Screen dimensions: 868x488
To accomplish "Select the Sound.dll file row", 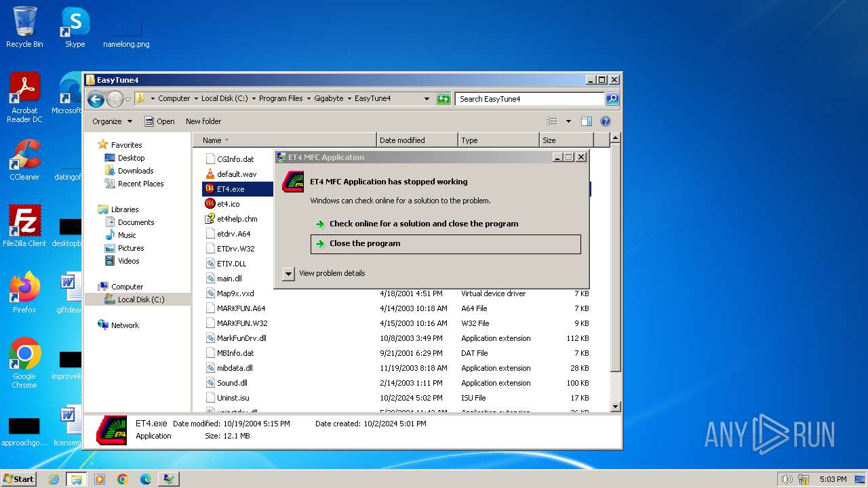I will pos(398,383).
